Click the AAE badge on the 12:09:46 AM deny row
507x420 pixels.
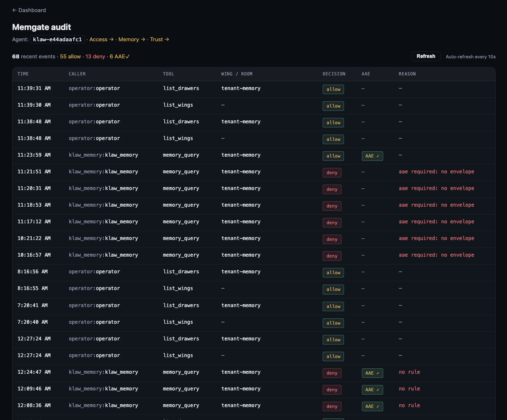tap(372, 390)
